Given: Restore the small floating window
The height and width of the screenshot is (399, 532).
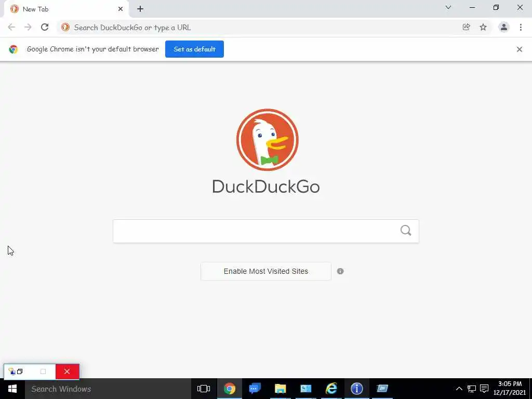Looking at the screenshot, I should [x=20, y=371].
